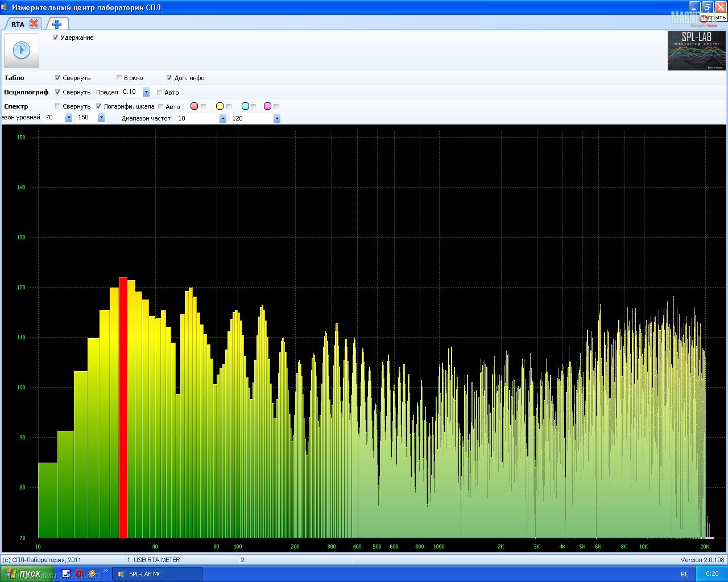Click the first quick launch icon next to Пуск
The height and width of the screenshot is (582, 728).
65,573
